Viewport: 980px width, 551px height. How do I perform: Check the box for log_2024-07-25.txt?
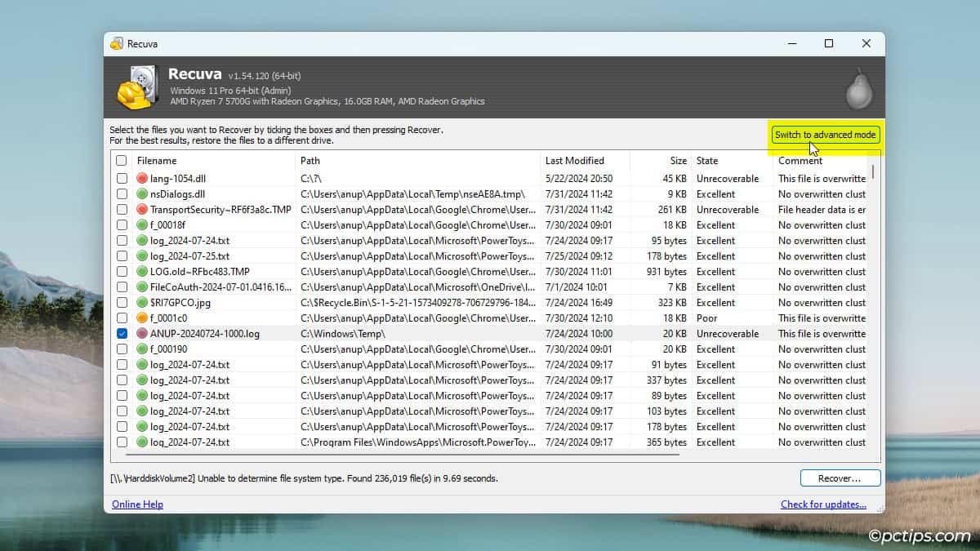coord(122,256)
